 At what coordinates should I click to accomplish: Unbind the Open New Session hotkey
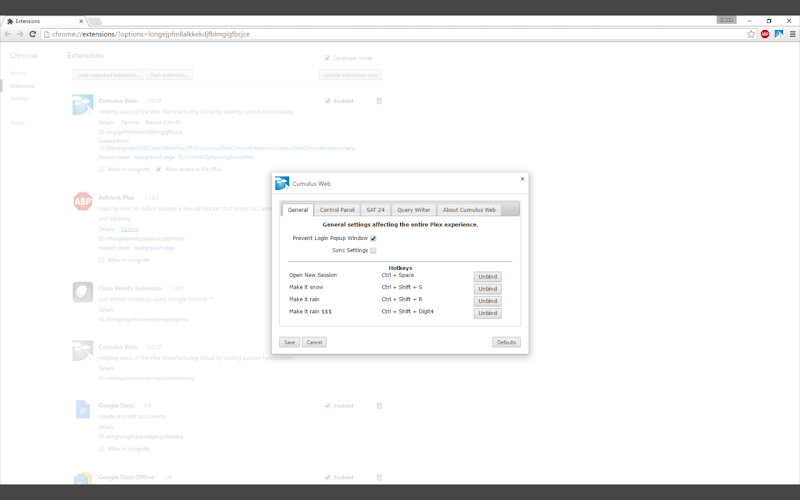tap(488, 277)
